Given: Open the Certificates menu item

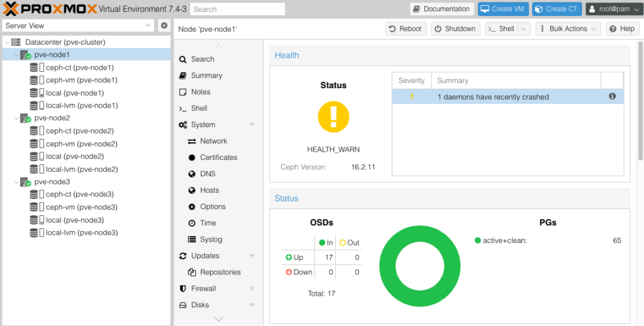Looking at the screenshot, I should pyautogui.click(x=218, y=157).
